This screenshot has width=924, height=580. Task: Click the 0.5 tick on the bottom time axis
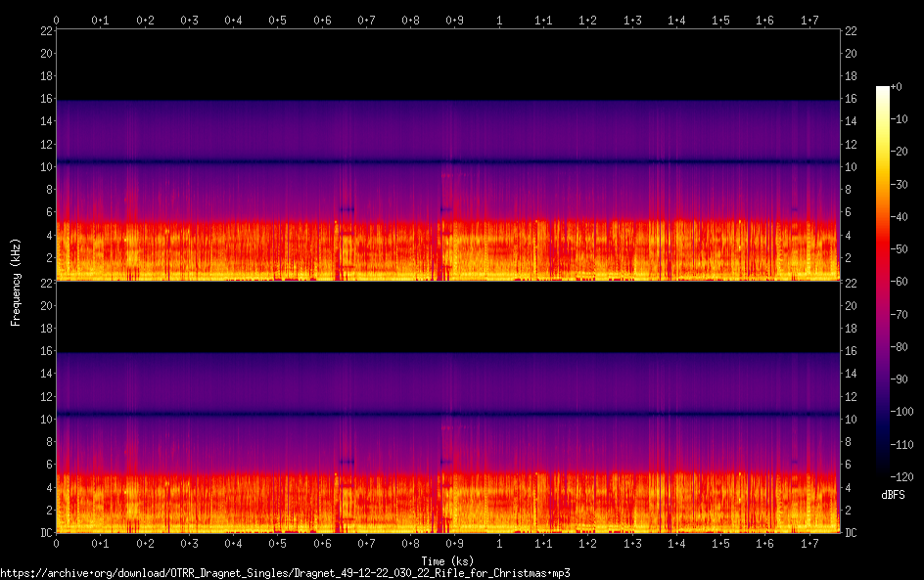coord(278,544)
